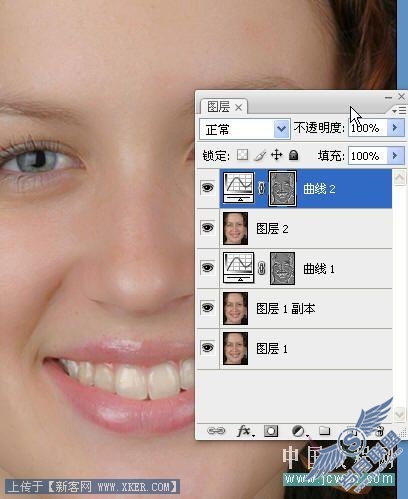The height and width of the screenshot is (499, 408).
Task: Add a layer mask with the mask icon
Action: 271,431
